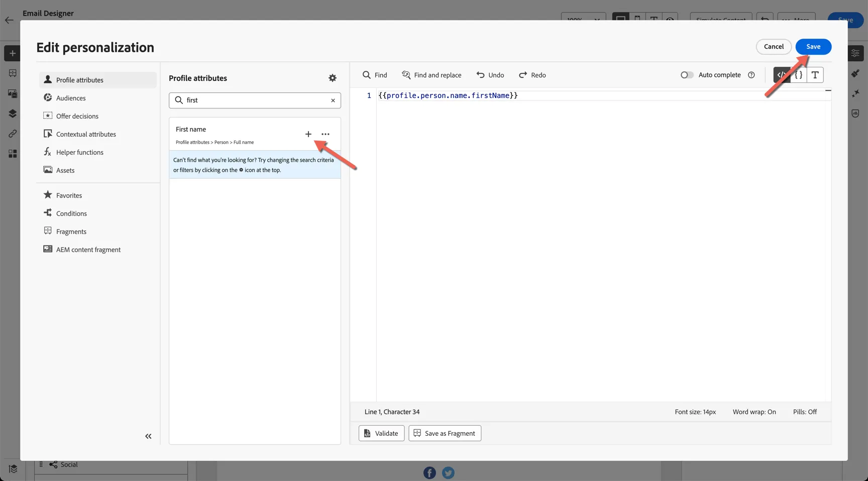868x481 pixels.
Task: Toggle Word wrap setting in status bar
Action: click(x=754, y=412)
